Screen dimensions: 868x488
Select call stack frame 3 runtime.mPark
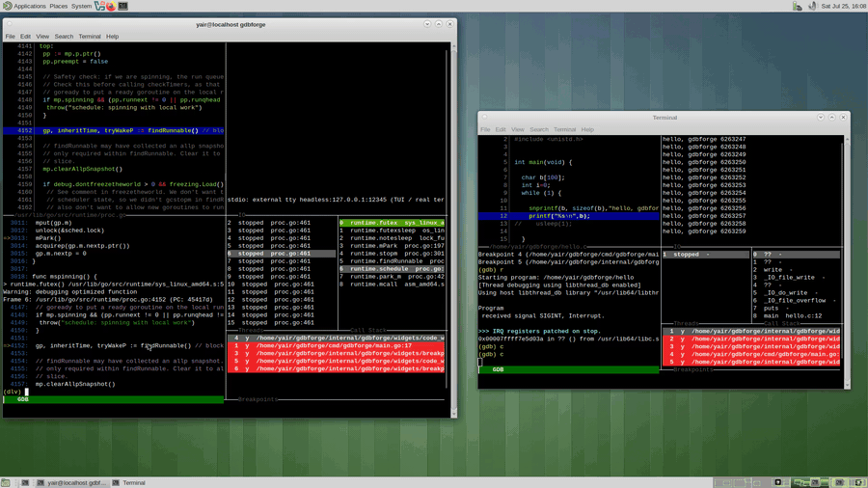tap(392, 246)
